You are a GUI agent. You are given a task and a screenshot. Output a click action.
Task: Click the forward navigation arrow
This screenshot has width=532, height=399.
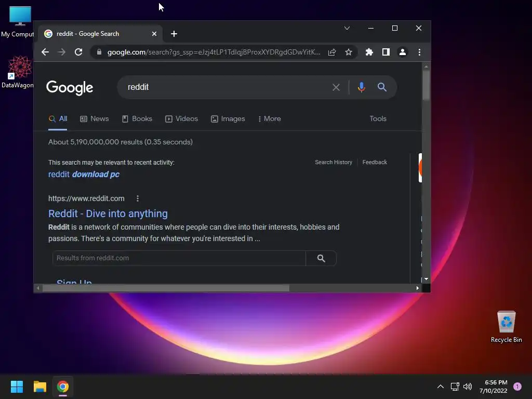(x=62, y=52)
